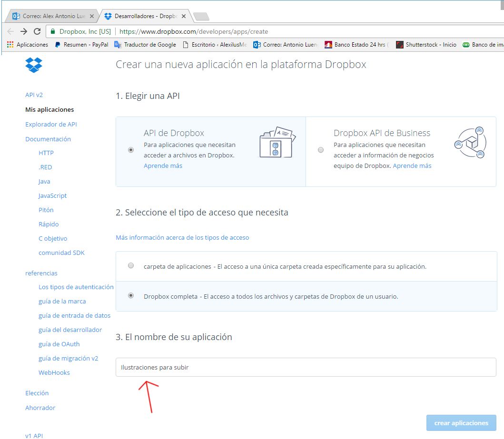504x439 pixels.
Task: Click the WebHooks link
Action: coord(54,372)
